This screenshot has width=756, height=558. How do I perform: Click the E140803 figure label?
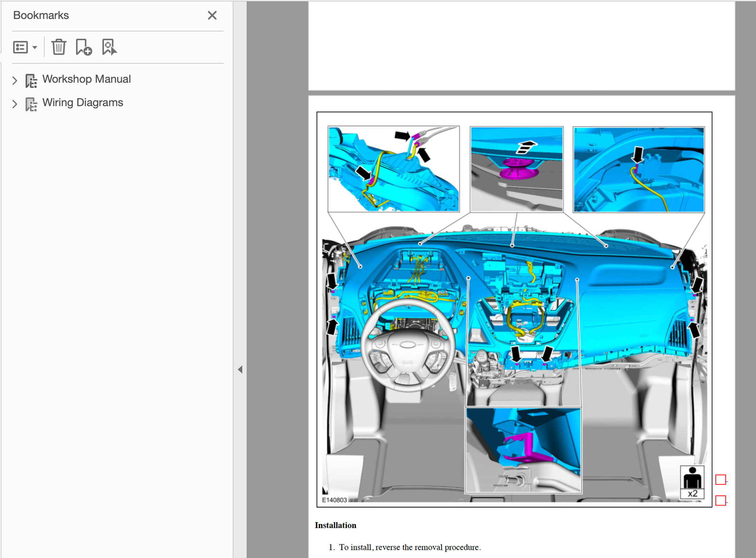click(334, 500)
